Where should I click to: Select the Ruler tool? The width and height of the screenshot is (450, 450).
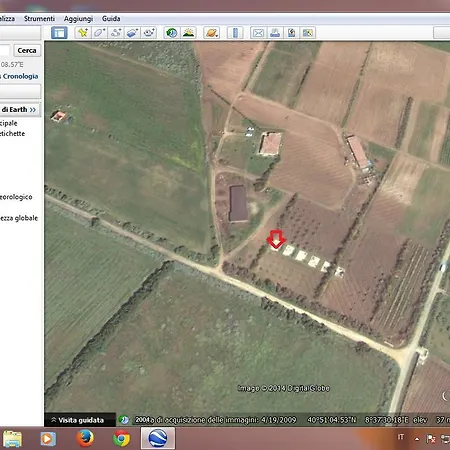click(235, 33)
